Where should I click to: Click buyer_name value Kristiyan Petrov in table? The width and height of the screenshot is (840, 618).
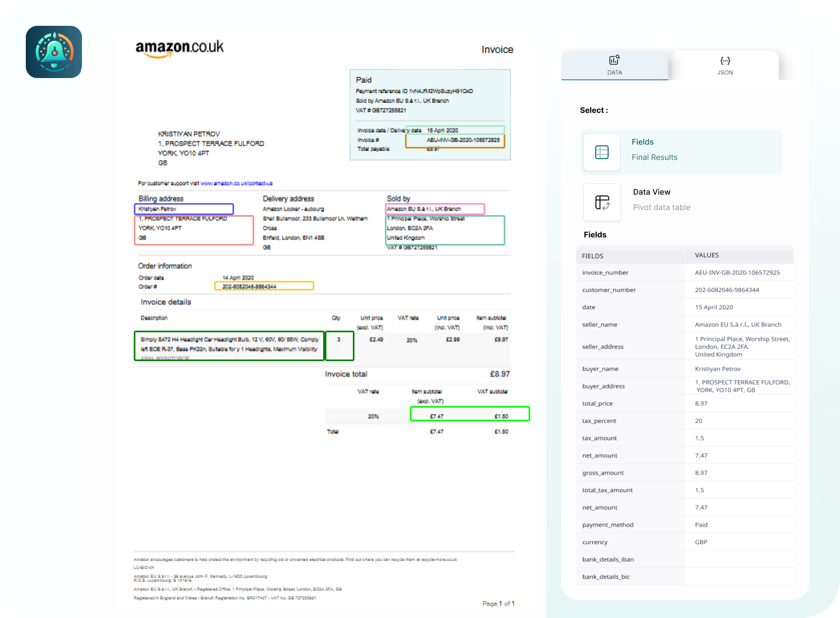pyautogui.click(x=717, y=368)
